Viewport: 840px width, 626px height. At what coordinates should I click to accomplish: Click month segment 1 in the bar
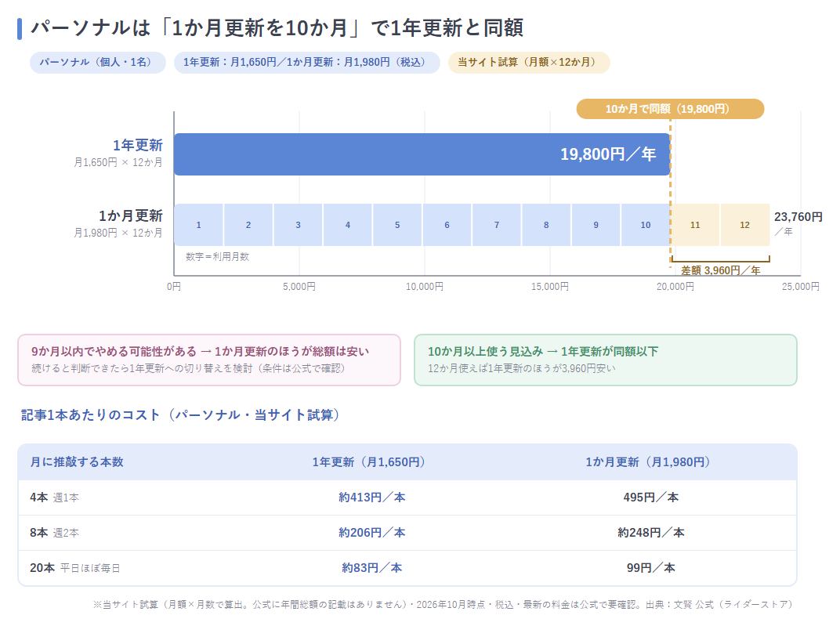pyautogui.click(x=199, y=225)
